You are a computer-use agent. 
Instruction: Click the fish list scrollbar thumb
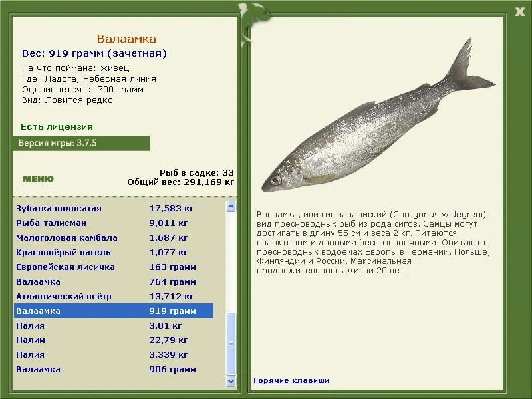(x=231, y=344)
